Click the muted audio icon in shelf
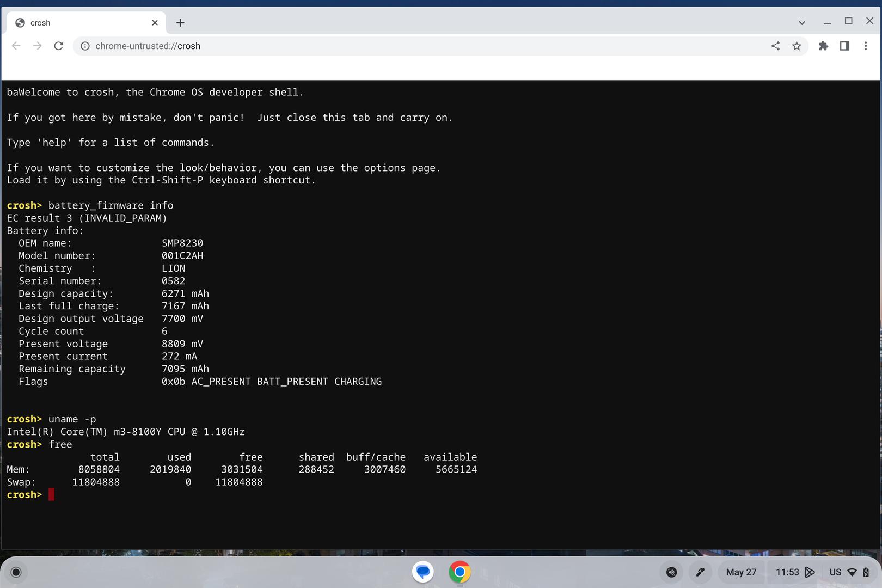This screenshot has width=882, height=588. coord(671,572)
